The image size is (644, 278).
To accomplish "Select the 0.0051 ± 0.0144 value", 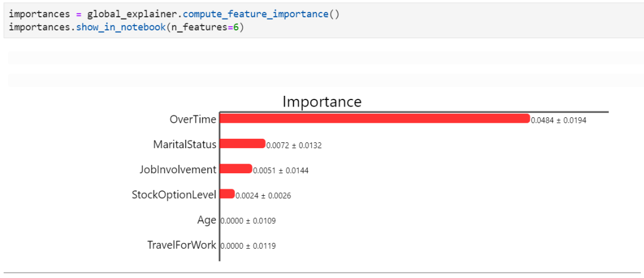I will tap(281, 170).
